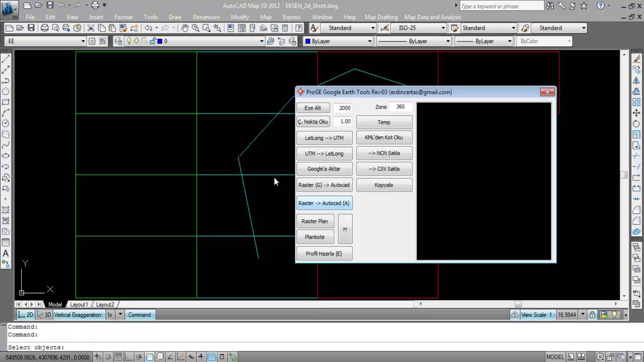Click the Cut (scissors) toolbar icon

point(91,28)
